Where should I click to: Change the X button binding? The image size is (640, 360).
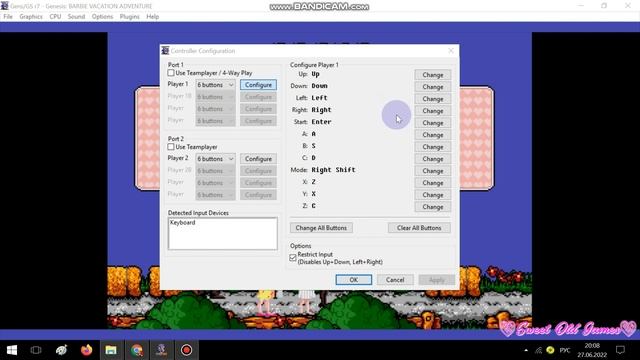pyautogui.click(x=433, y=183)
